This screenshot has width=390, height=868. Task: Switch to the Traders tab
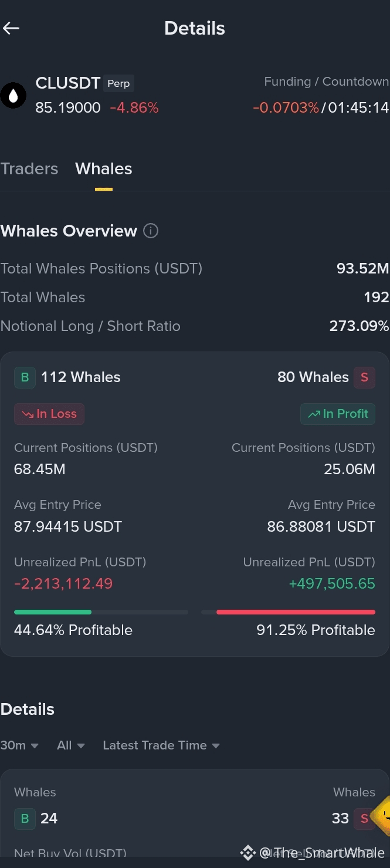click(29, 169)
